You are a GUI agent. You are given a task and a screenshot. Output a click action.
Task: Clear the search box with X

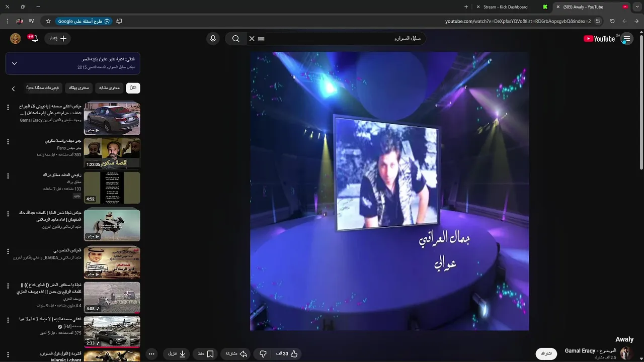point(252,39)
